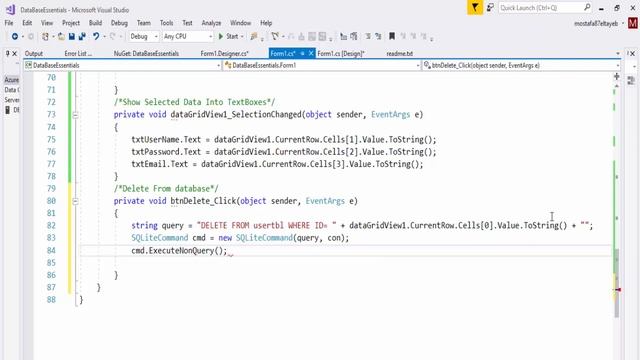Switch to Form1.Designer.cs tab
This screenshot has height=360, width=640.
(224, 53)
